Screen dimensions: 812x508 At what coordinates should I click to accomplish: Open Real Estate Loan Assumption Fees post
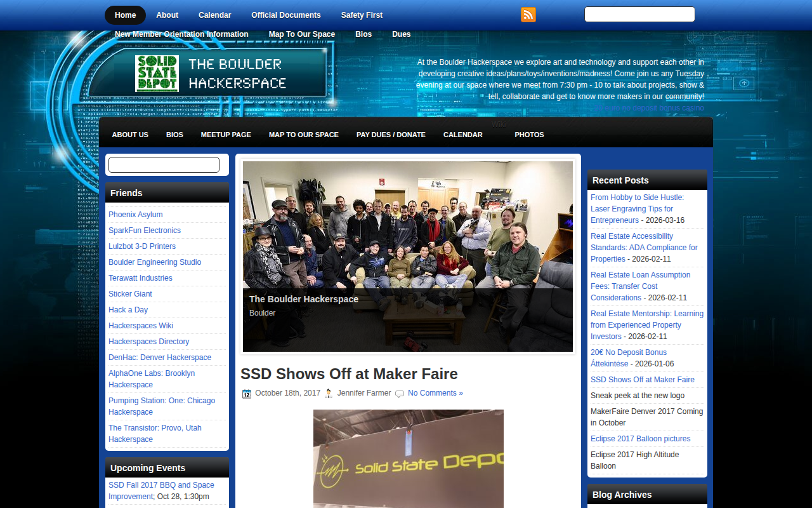pos(641,286)
